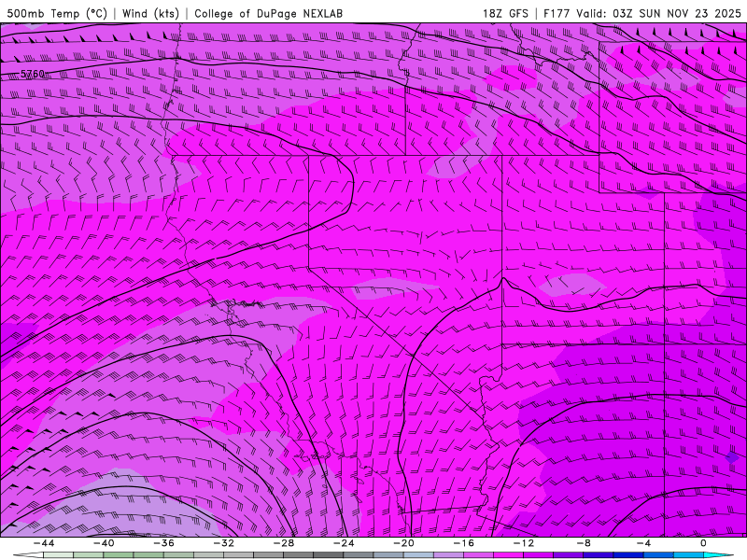Click the "College of DuPage NEXLAB" credit
The width and height of the screenshot is (747, 560).
[x=268, y=13]
